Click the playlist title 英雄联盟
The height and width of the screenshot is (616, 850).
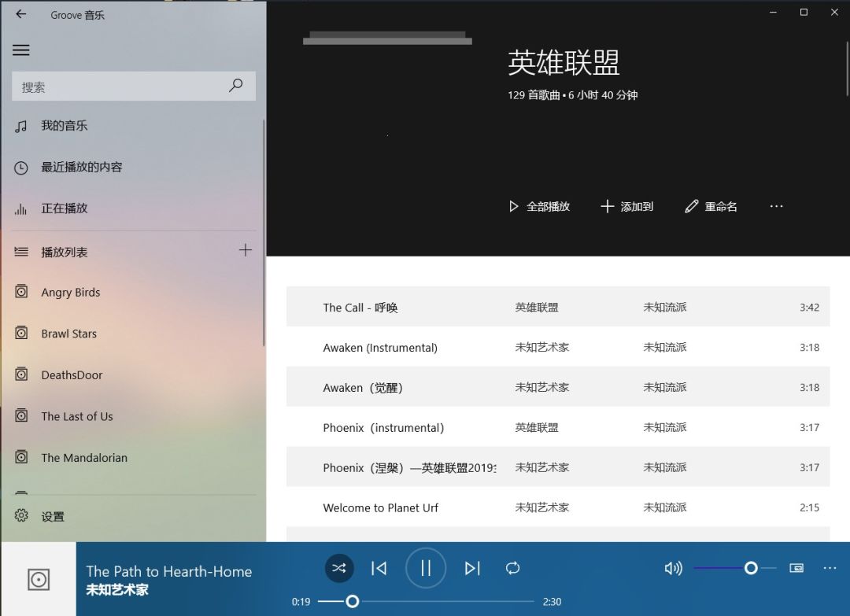(x=564, y=62)
